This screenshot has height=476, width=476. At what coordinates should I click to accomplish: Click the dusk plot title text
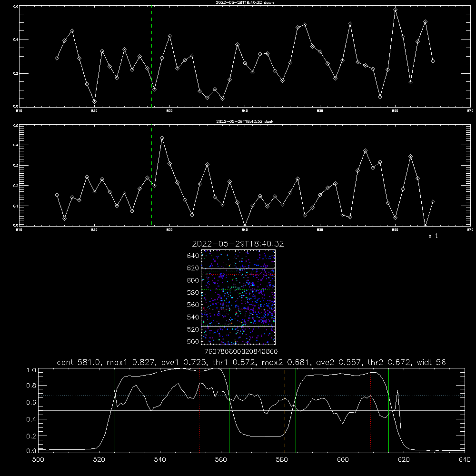pos(245,121)
